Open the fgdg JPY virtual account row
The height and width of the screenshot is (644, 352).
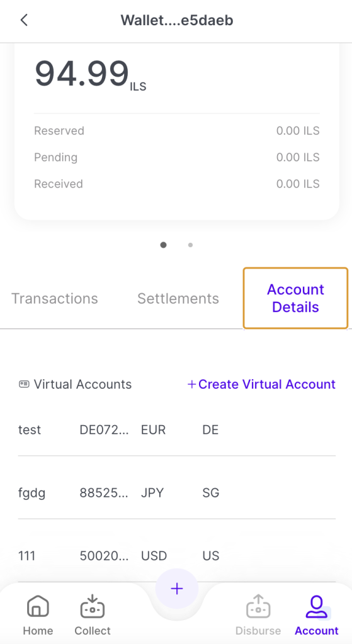coord(177,492)
